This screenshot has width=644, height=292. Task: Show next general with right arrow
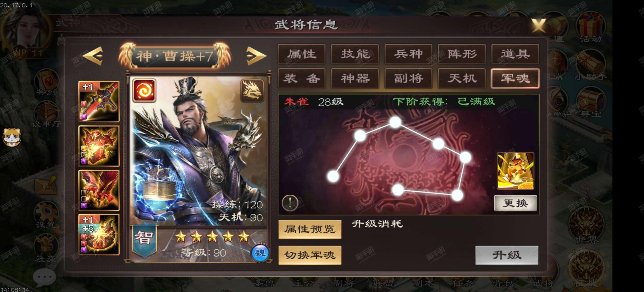point(256,56)
